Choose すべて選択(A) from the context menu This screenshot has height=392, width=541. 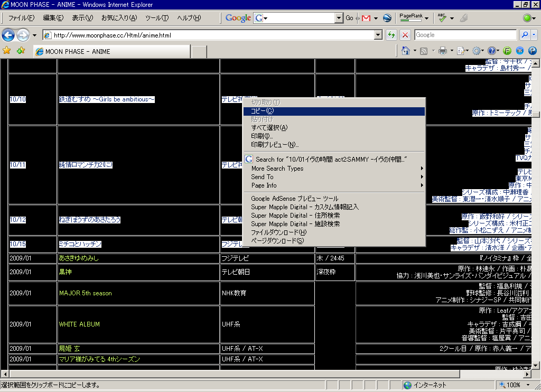(x=269, y=128)
